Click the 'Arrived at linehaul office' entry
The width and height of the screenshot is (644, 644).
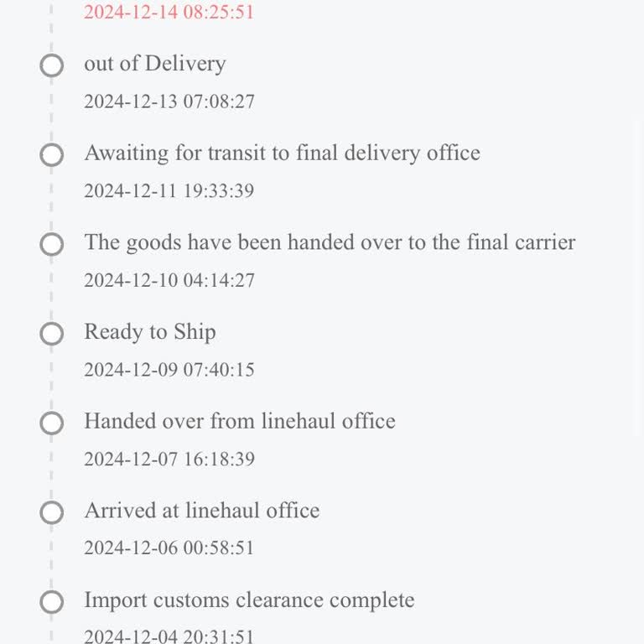(202, 511)
